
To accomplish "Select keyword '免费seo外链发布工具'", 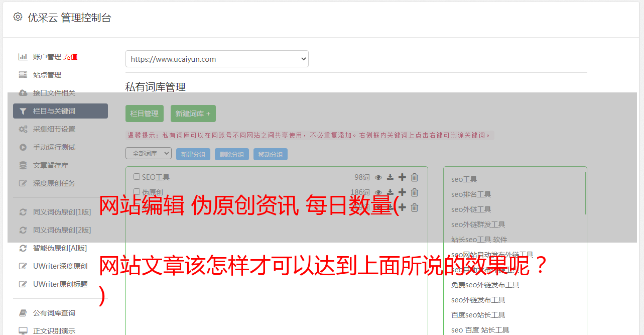I will click(x=485, y=285).
